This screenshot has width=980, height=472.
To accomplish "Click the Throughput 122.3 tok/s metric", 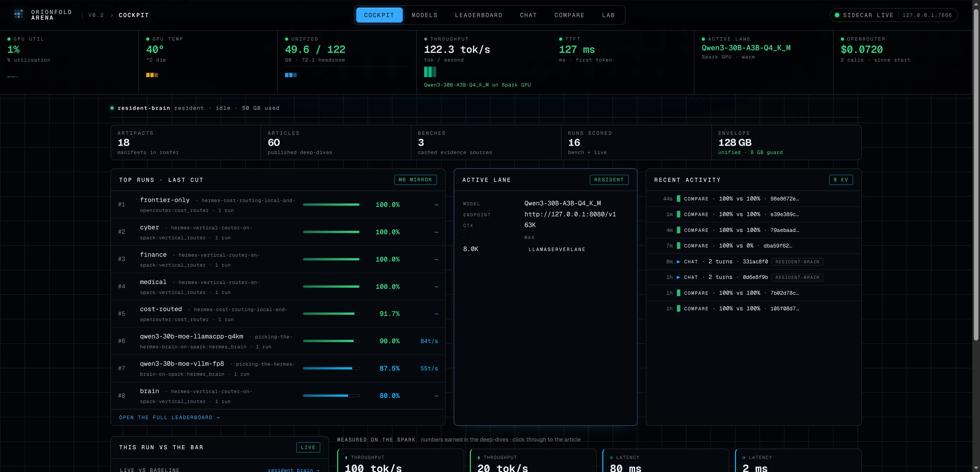I will tap(457, 50).
